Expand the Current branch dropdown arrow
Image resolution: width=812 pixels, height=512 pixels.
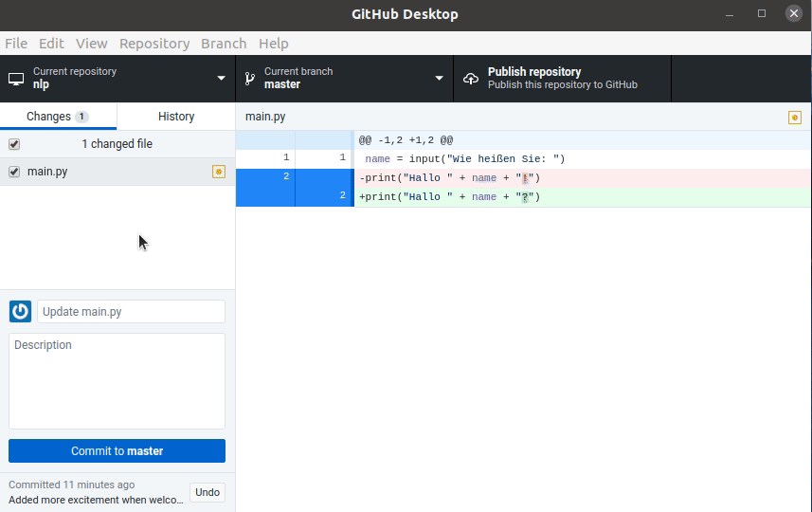coord(439,79)
